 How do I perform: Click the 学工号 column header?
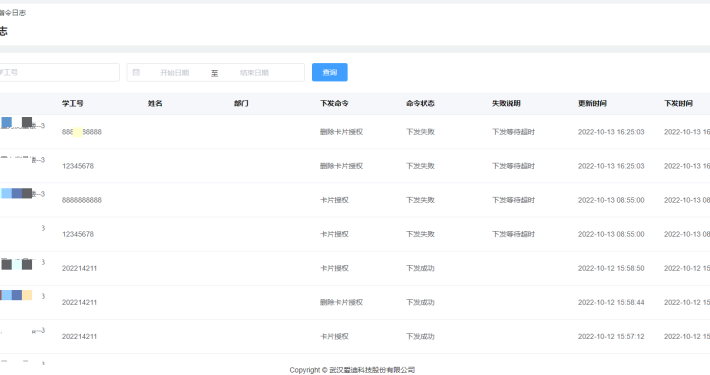(x=72, y=103)
